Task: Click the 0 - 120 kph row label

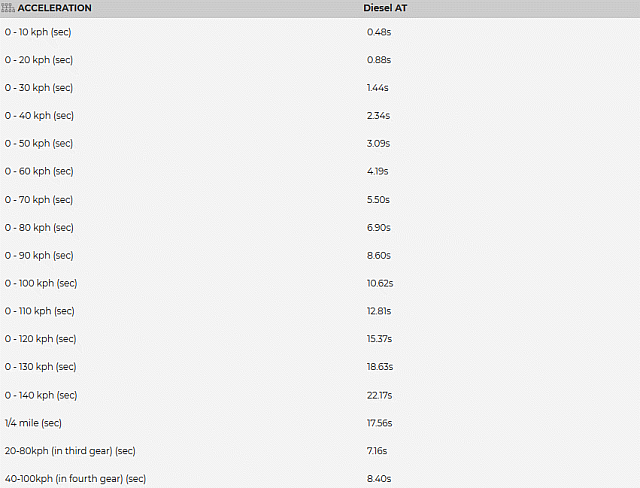Action: click(x=40, y=339)
